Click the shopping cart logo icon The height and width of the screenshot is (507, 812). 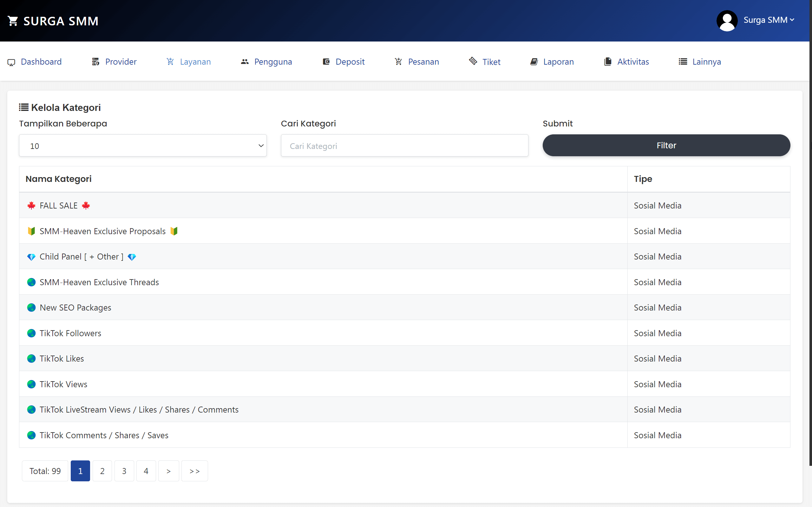click(13, 21)
